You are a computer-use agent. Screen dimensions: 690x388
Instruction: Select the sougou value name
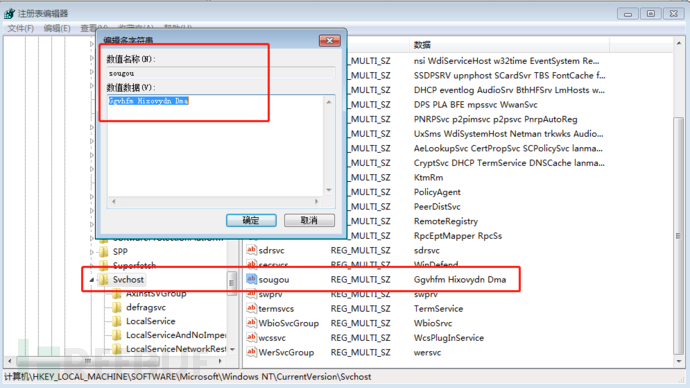tap(274, 279)
